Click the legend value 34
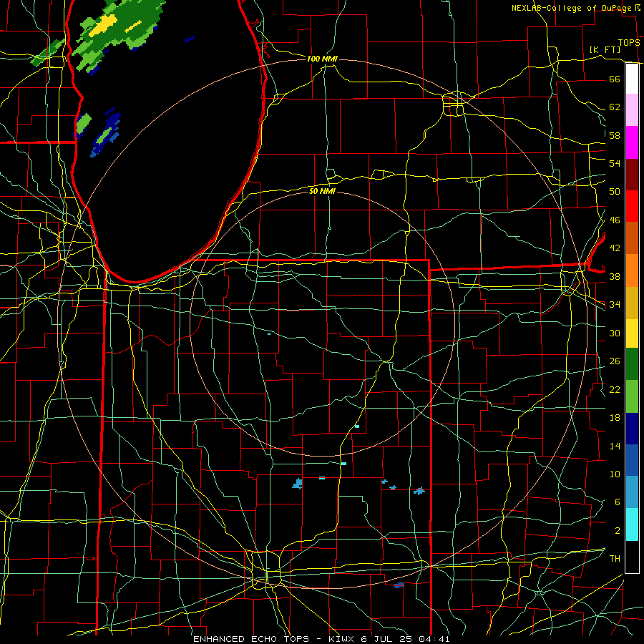The height and width of the screenshot is (644, 644). coord(615,304)
